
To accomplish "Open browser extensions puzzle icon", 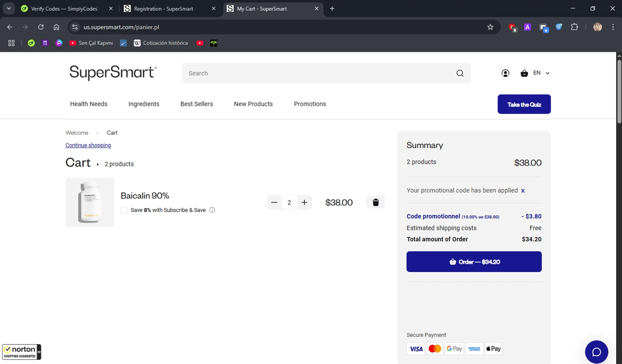I will 574,27.
